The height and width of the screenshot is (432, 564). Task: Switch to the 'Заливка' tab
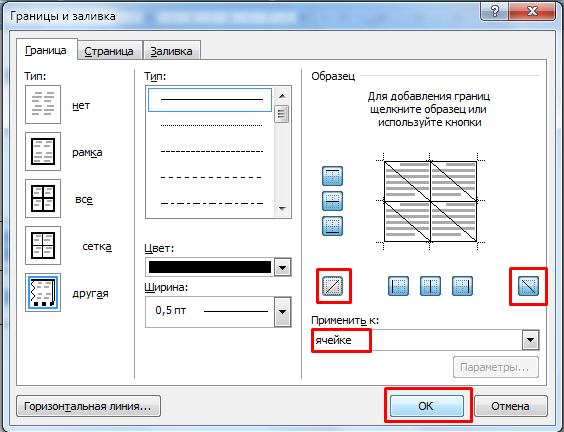(x=171, y=51)
